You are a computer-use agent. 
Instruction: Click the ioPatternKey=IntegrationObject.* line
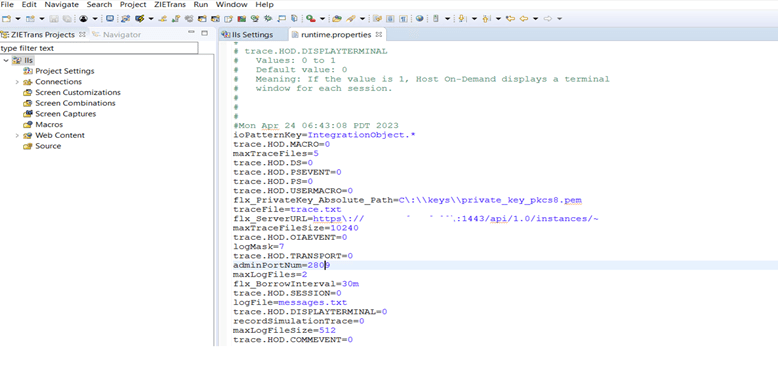tap(324, 135)
